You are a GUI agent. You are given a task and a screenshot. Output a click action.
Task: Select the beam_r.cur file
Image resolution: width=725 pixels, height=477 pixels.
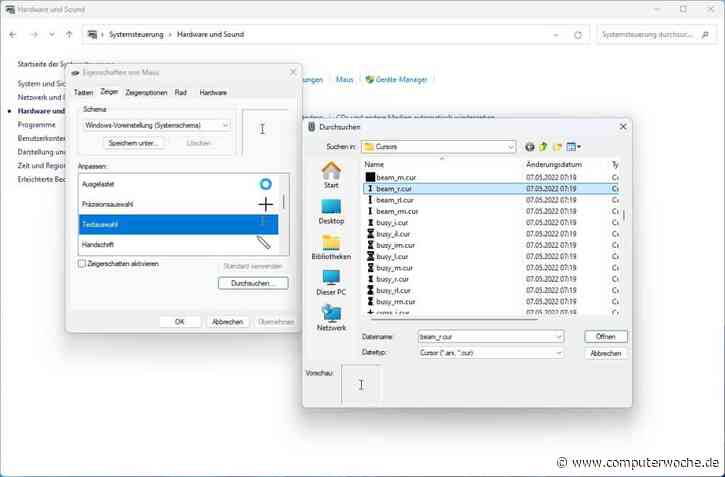[x=492, y=189]
